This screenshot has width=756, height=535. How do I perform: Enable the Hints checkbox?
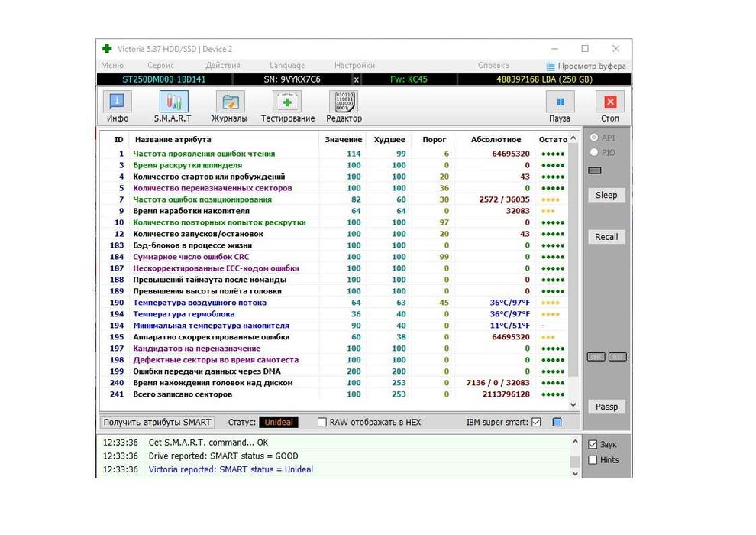pos(593,460)
